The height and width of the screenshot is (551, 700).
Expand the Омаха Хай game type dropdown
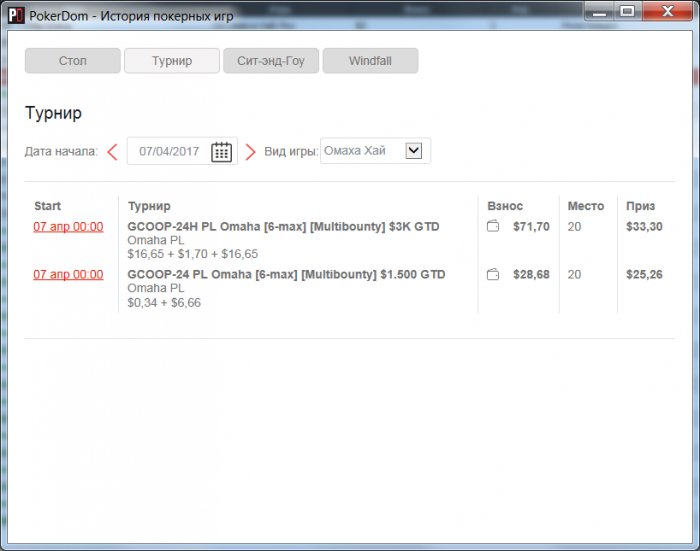(x=413, y=150)
